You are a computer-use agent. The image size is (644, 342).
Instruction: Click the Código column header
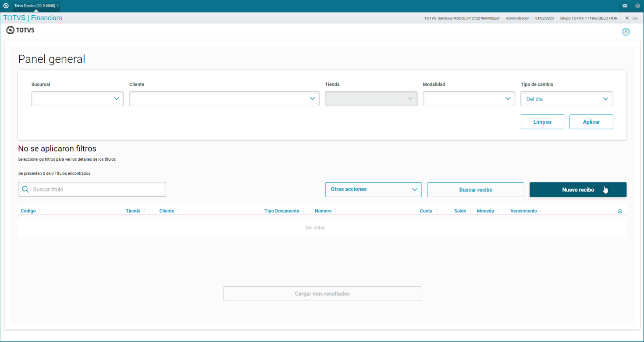(x=28, y=211)
